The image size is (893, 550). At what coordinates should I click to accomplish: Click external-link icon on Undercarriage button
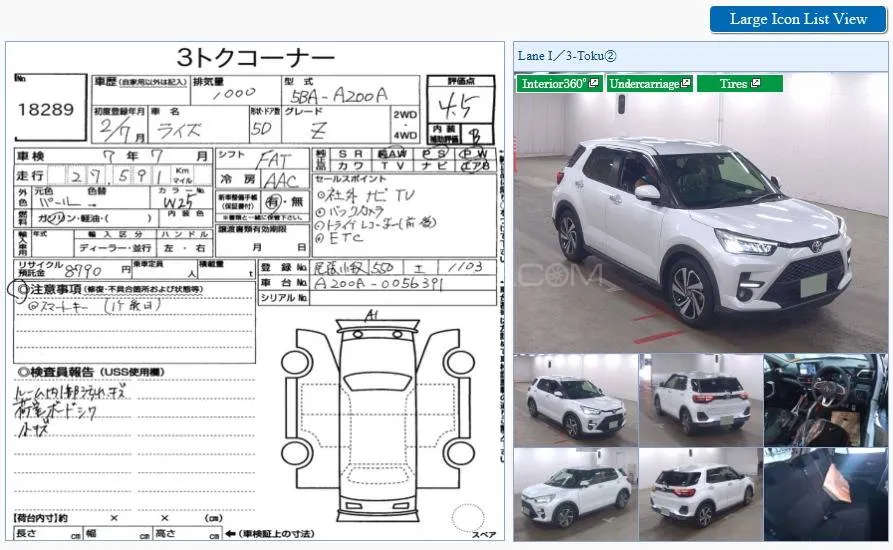(x=686, y=83)
